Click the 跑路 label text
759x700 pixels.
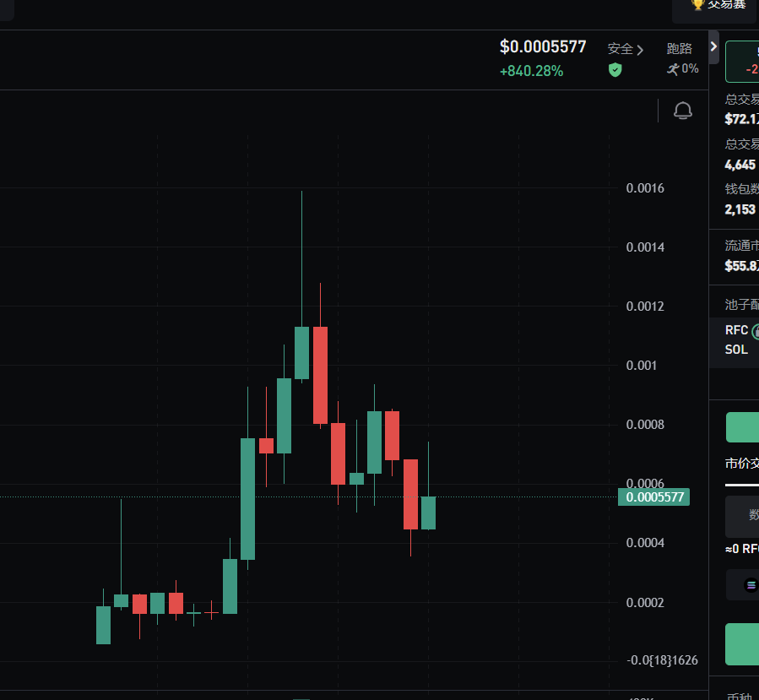pyautogui.click(x=679, y=49)
